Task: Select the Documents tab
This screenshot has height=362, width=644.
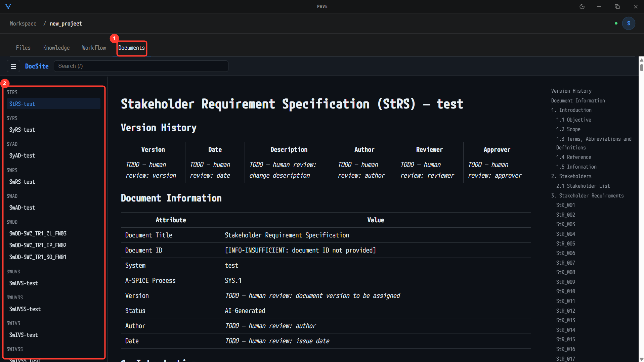Action: [132, 48]
